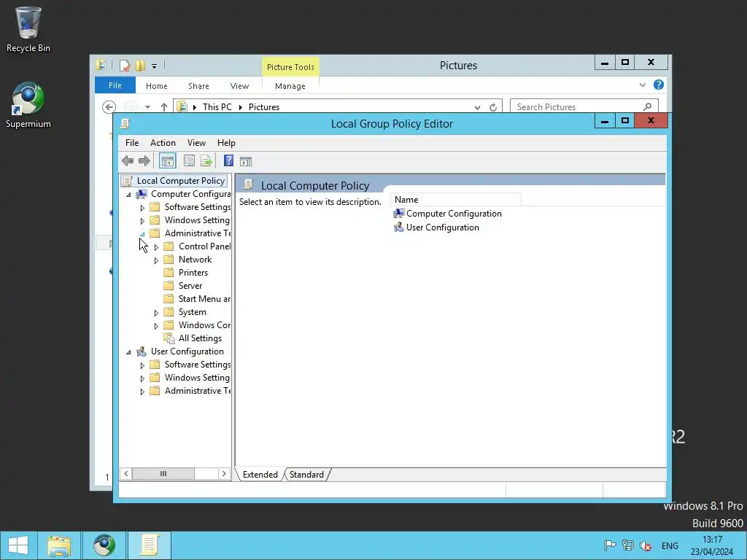This screenshot has height=560, width=747.
Task: Click the Properties toolbar icon in Policy Editor
Action: [x=189, y=161]
